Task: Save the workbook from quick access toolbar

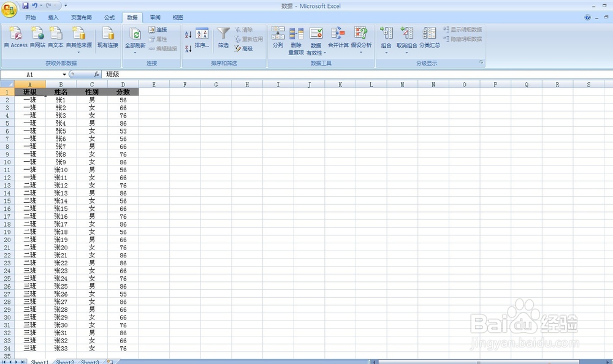Action: pos(25,6)
